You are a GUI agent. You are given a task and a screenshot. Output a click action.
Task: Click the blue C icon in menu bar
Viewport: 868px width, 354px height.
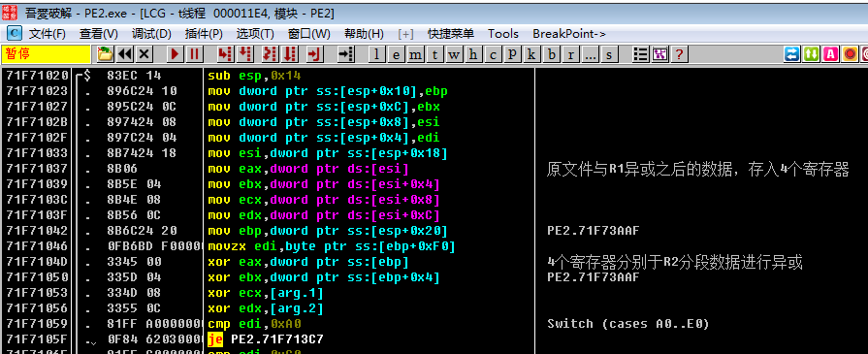tap(15, 33)
